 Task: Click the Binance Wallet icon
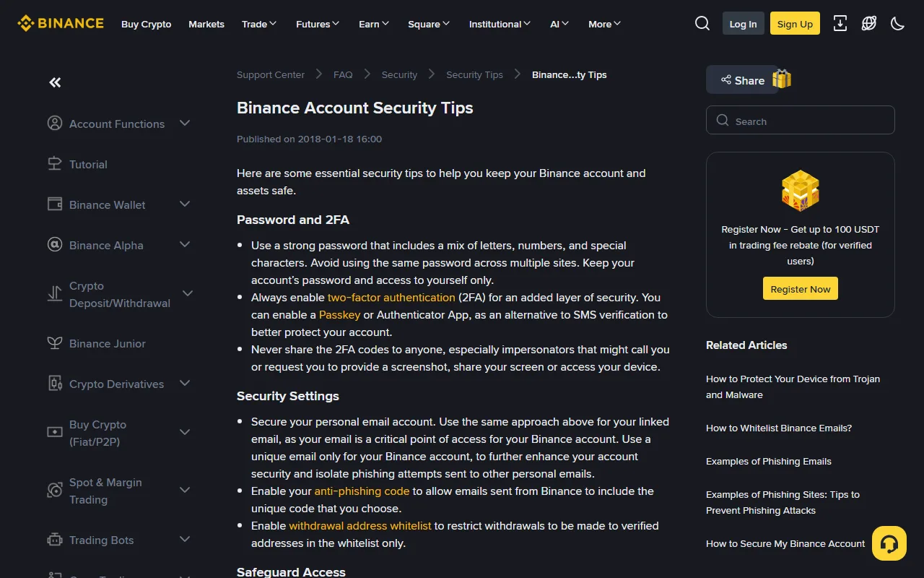pos(55,204)
